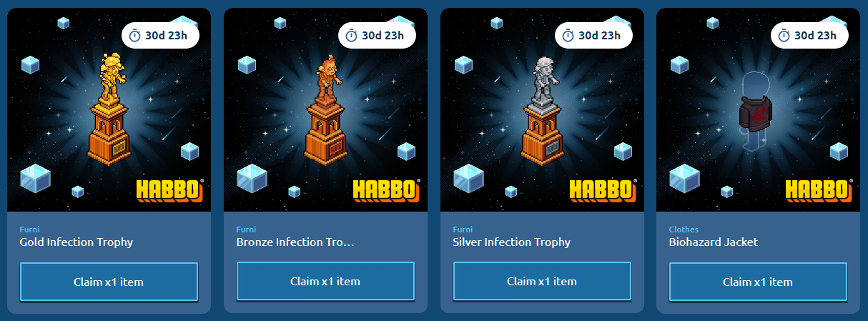This screenshot has width=868, height=321.
Task: Click the timer badge on Gold Trophy card
Action: pos(160,35)
